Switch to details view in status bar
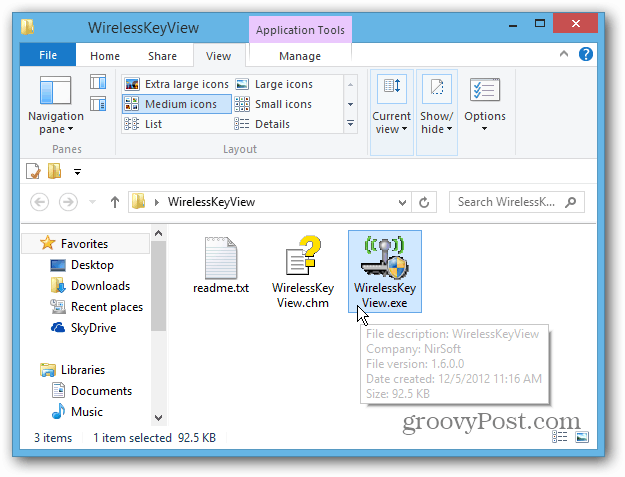The image size is (625, 477). [560, 437]
